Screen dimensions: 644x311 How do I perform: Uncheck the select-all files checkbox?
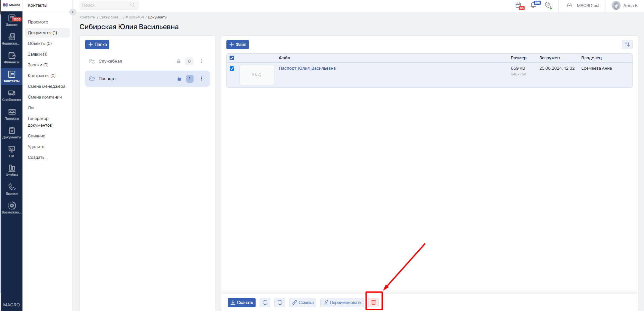[232, 58]
